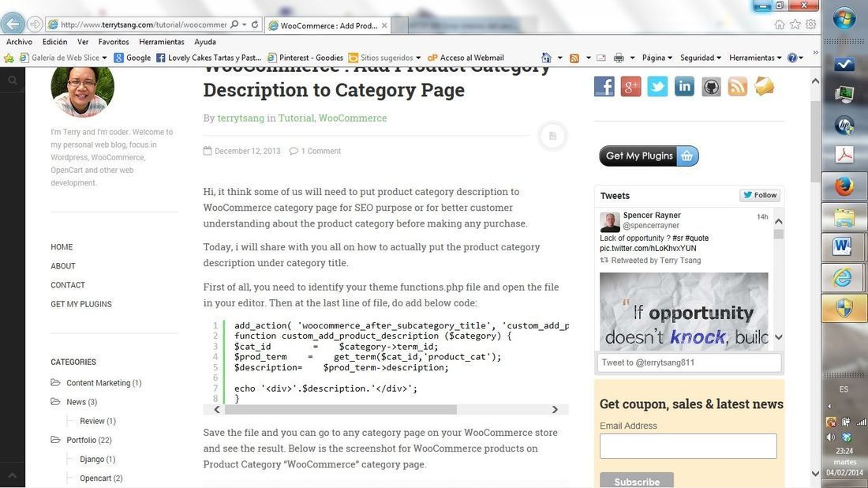Open the Ver menu
The width and height of the screenshot is (868, 488).
(x=83, y=42)
